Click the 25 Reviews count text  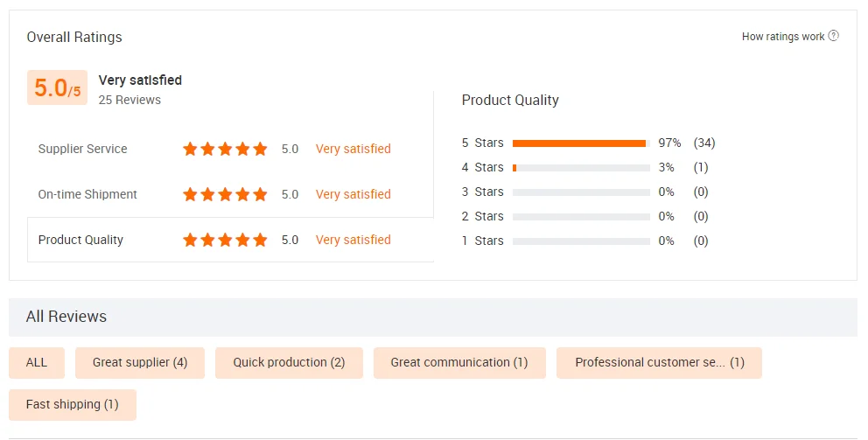click(129, 100)
